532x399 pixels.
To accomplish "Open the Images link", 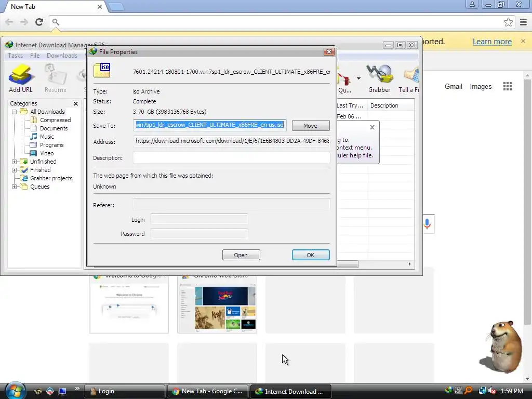I will click(481, 87).
